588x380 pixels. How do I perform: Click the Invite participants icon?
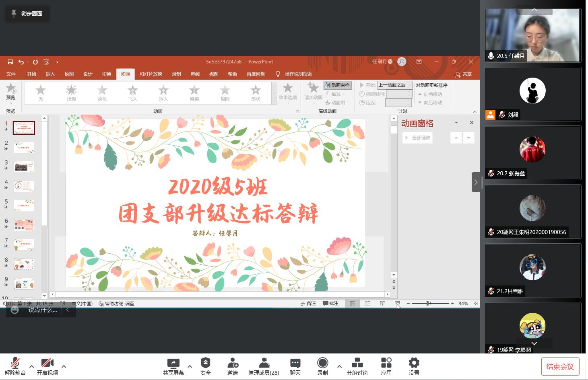click(232, 364)
